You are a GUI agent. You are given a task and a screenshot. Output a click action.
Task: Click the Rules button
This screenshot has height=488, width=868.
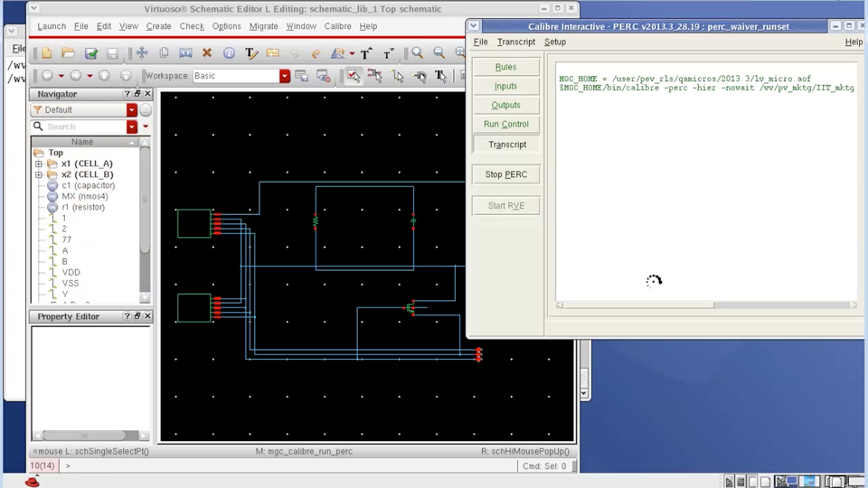506,67
